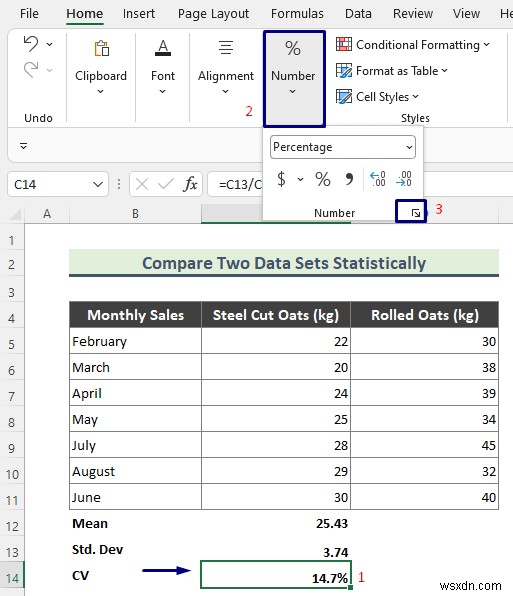Click the title cell Compare Two Data Sets Statistically

(x=284, y=263)
